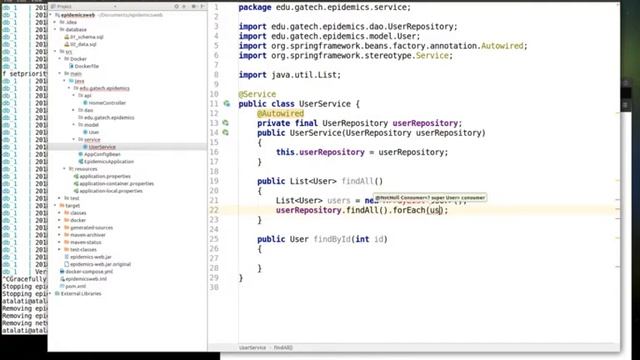The height and width of the screenshot is (360, 640).
Task: Click the epidemics-web.jar archive icon
Action: [x=67, y=257]
